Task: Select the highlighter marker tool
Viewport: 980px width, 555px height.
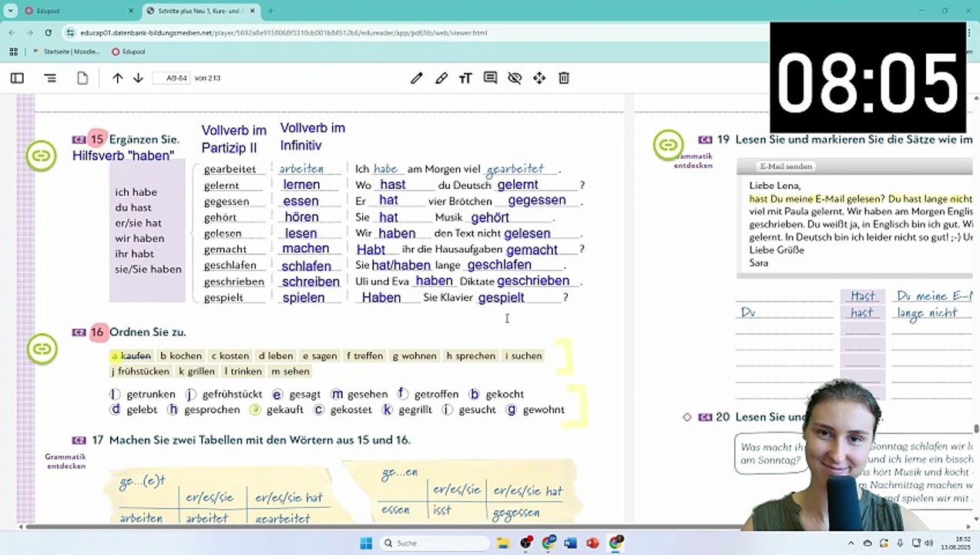Action: point(441,78)
